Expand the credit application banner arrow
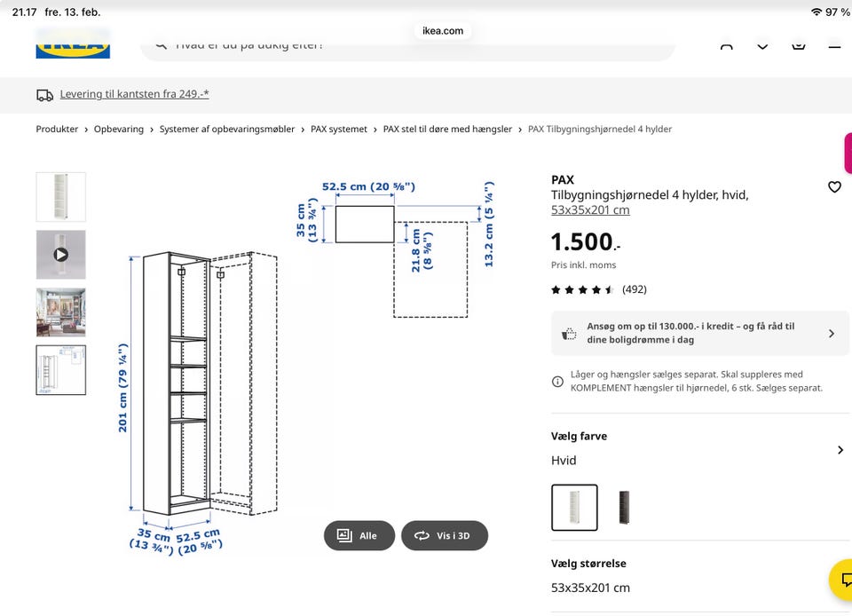This screenshot has width=852, height=616. click(x=831, y=334)
